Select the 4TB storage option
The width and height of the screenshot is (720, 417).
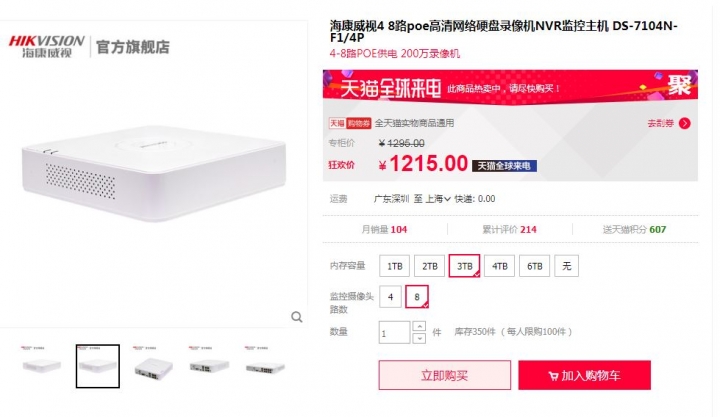click(x=500, y=266)
